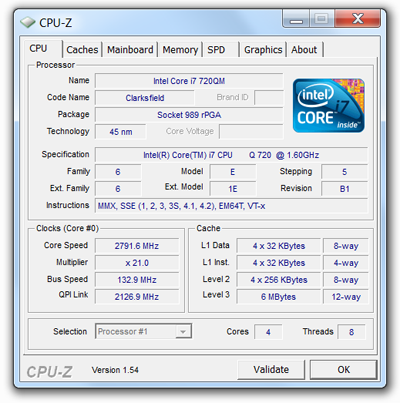Click the Code Name value Clarksfield
The image size is (400, 403).
pyautogui.click(x=145, y=98)
